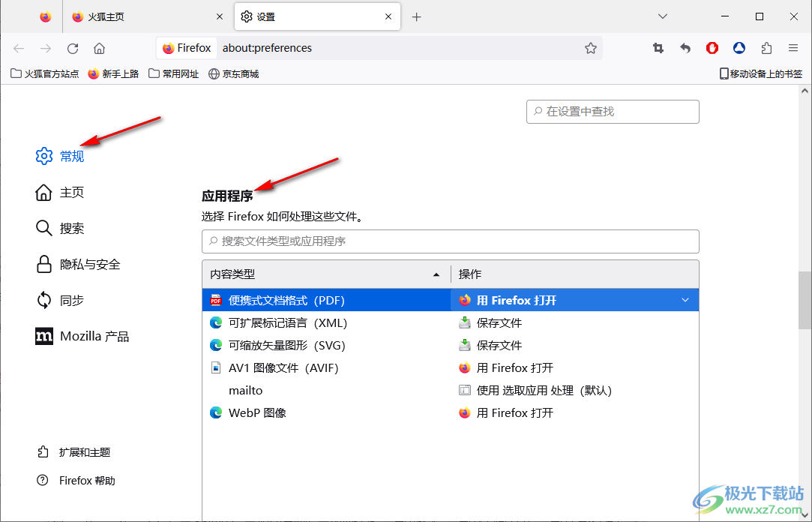The height and width of the screenshot is (522, 812).
Task: Select the 便携式文档格式 (PDF) row
Action: [x=450, y=300]
